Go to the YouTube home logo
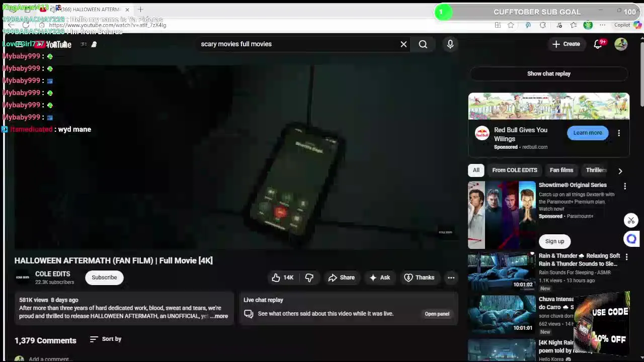The width and height of the screenshot is (644, 362). (53, 44)
